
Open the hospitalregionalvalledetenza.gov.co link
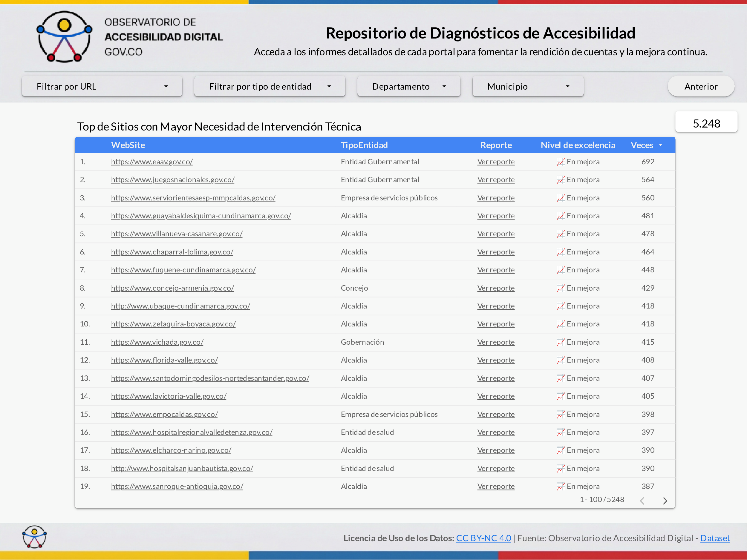pyautogui.click(x=192, y=432)
